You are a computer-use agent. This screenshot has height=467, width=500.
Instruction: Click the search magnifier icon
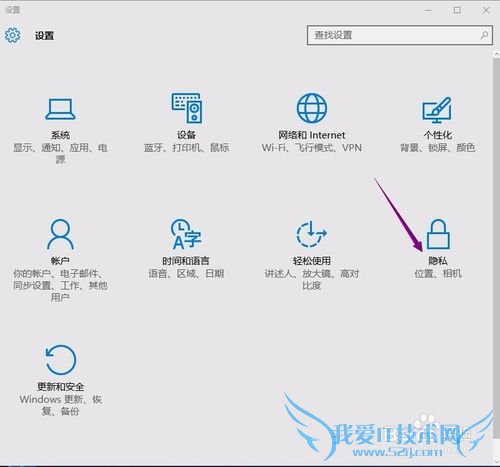click(x=484, y=35)
